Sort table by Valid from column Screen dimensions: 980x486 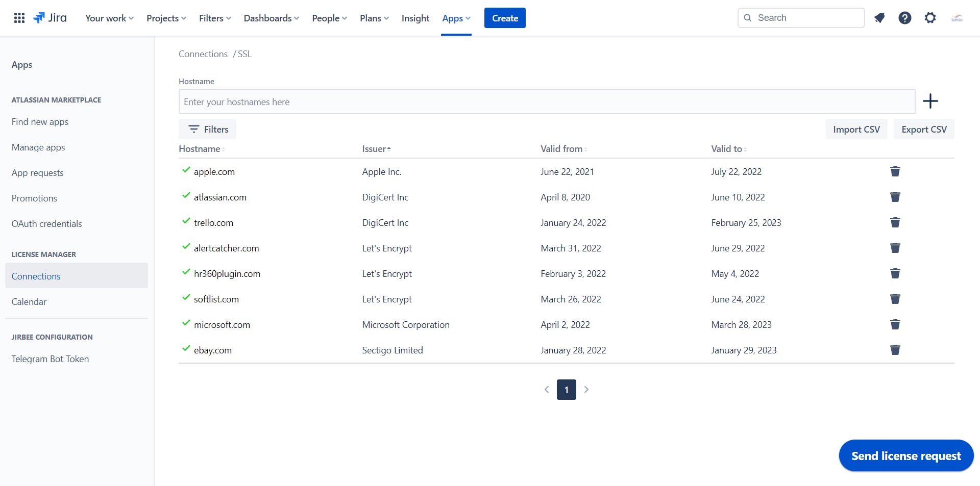564,149
